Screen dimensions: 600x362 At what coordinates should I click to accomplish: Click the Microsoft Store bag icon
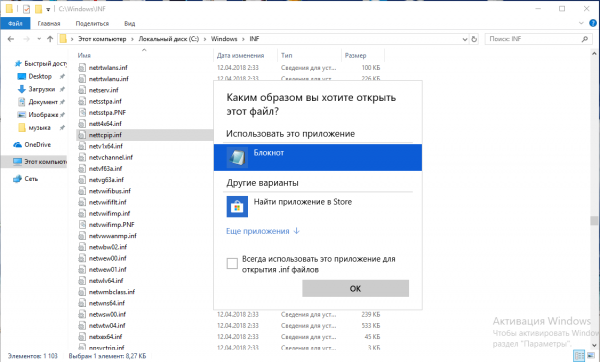[237, 207]
